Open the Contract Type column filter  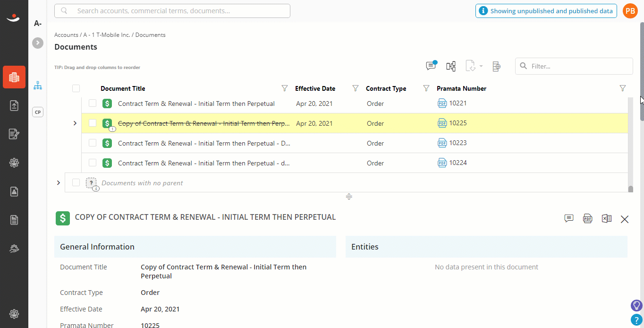(x=426, y=88)
